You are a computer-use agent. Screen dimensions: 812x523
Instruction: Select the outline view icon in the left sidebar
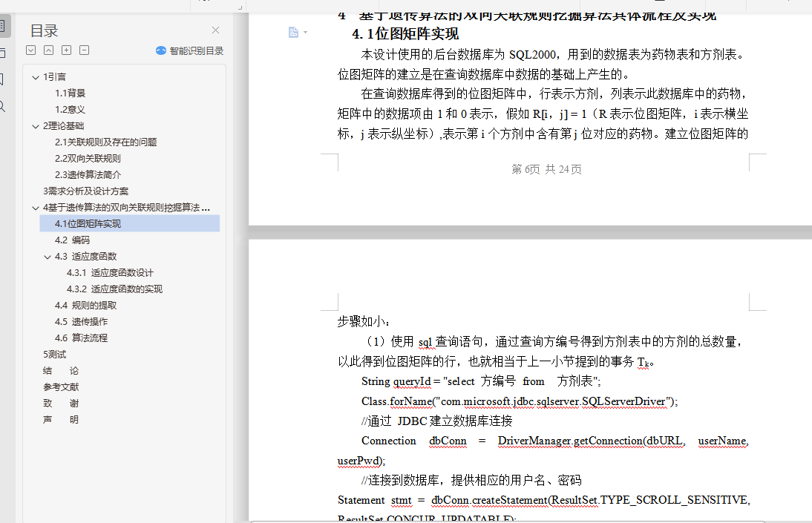point(2,25)
